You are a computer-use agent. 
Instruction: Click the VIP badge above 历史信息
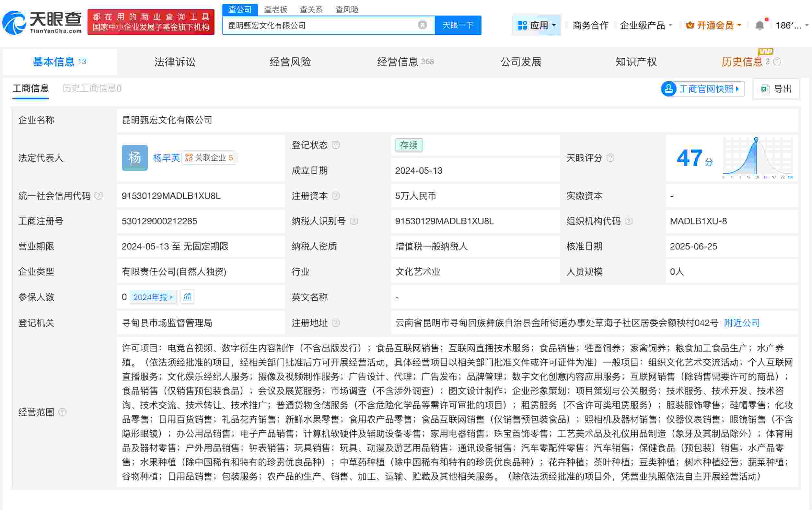(765, 51)
